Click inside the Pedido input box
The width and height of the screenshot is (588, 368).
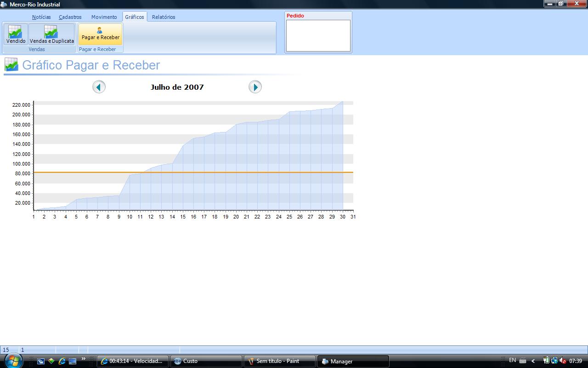click(x=318, y=35)
